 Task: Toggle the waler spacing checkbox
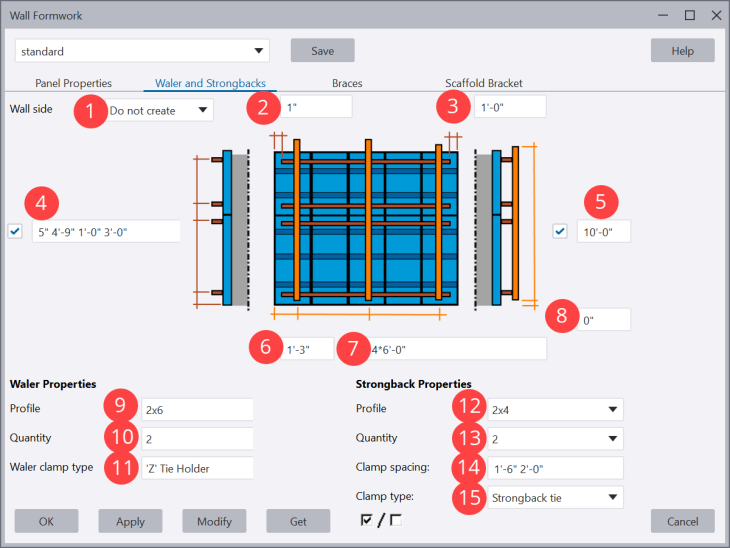pos(15,231)
